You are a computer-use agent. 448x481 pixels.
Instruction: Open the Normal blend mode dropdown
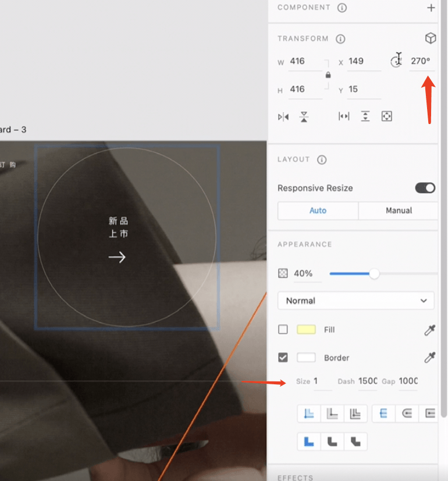pyautogui.click(x=356, y=301)
